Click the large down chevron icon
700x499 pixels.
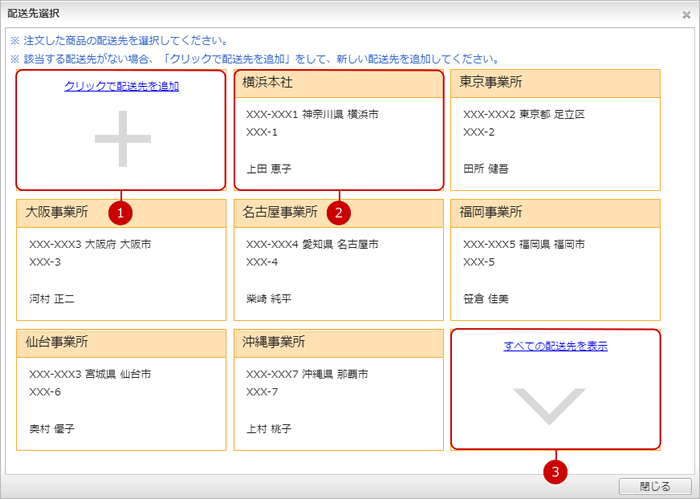pos(555,402)
